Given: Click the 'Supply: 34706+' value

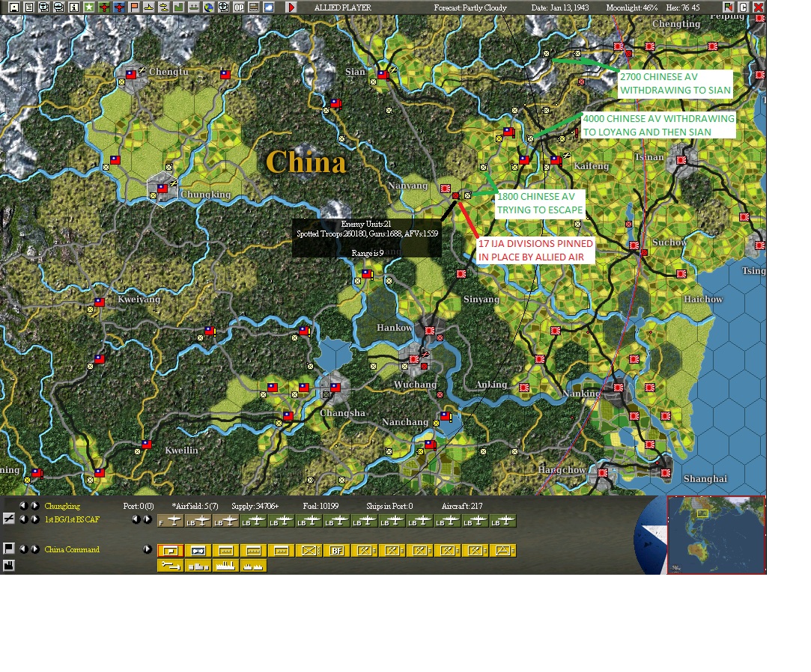Looking at the screenshot, I should point(255,506).
